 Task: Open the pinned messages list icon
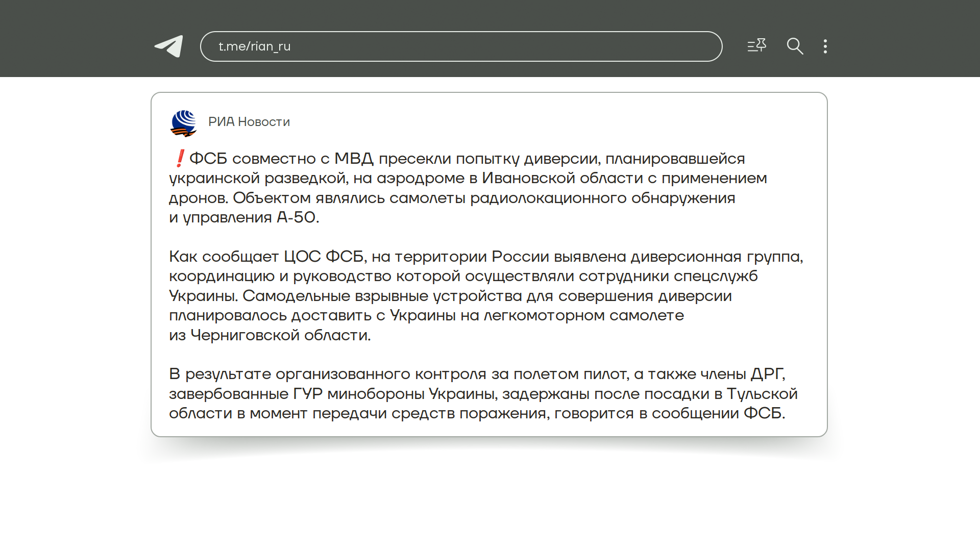tap(756, 46)
